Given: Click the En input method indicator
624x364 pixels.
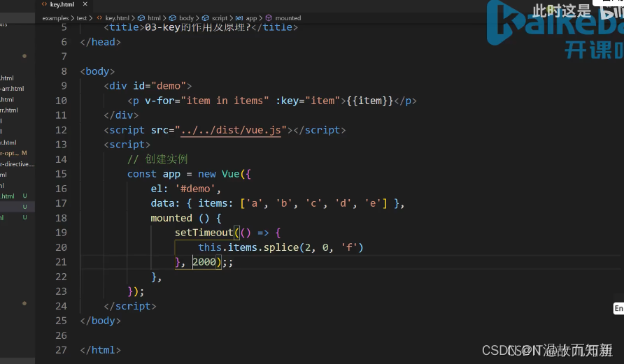Looking at the screenshot, I should click(618, 308).
